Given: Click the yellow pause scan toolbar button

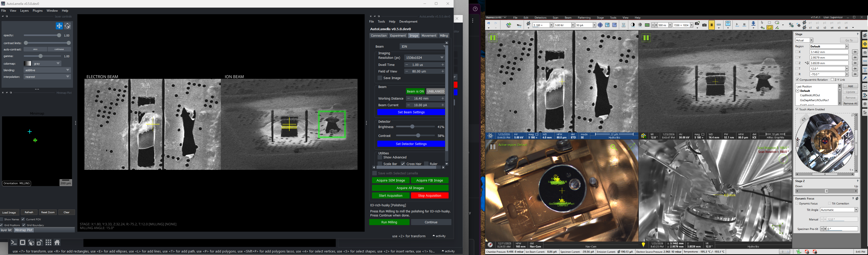Looking at the screenshot, I should 712,25.
